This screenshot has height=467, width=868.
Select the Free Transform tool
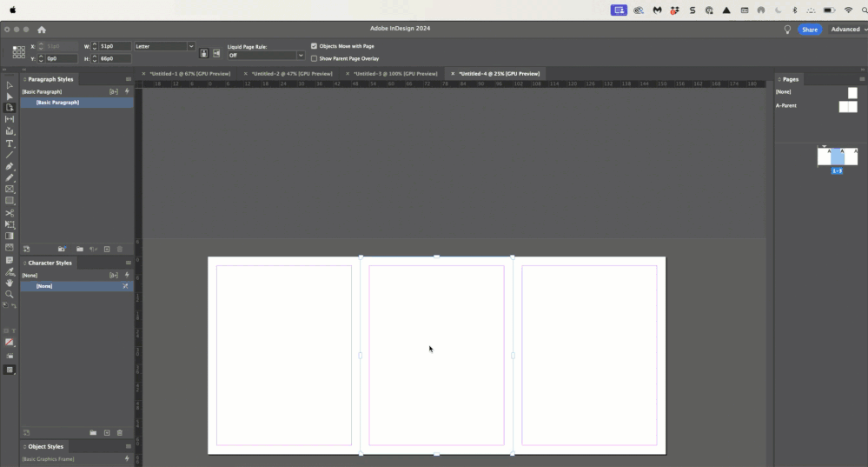10,224
